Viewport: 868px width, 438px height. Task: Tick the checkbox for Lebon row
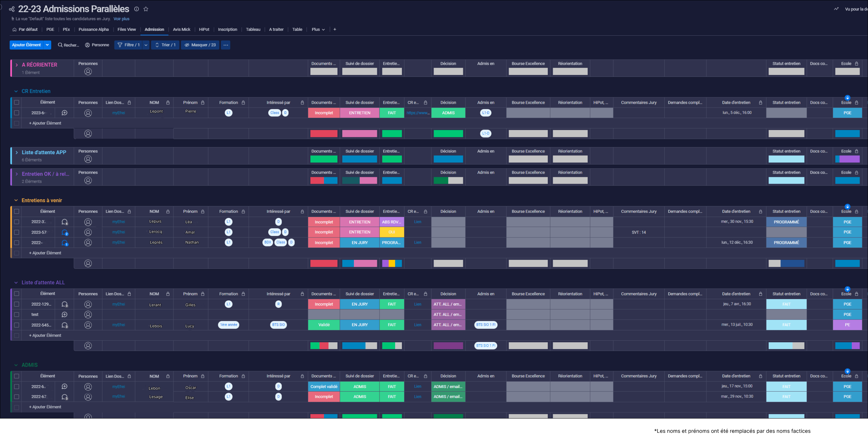tap(17, 387)
